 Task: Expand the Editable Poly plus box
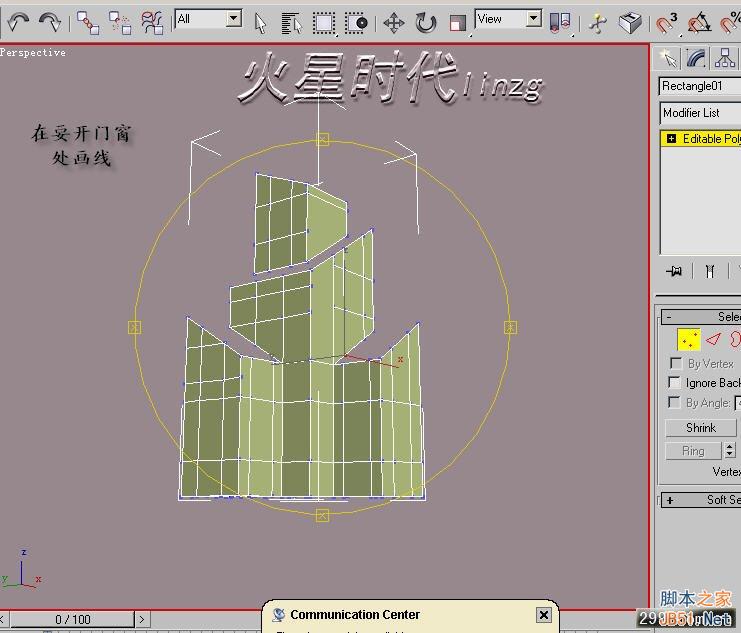(671, 139)
